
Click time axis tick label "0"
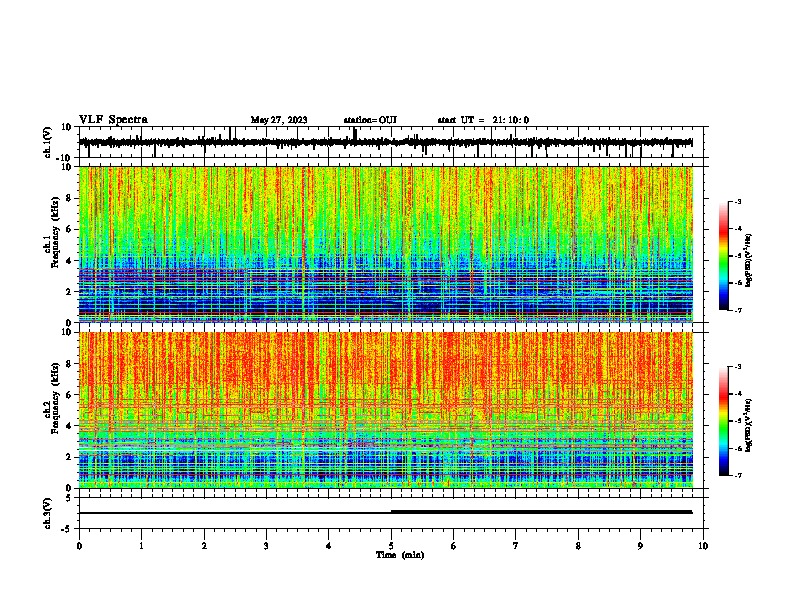(x=79, y=546)
